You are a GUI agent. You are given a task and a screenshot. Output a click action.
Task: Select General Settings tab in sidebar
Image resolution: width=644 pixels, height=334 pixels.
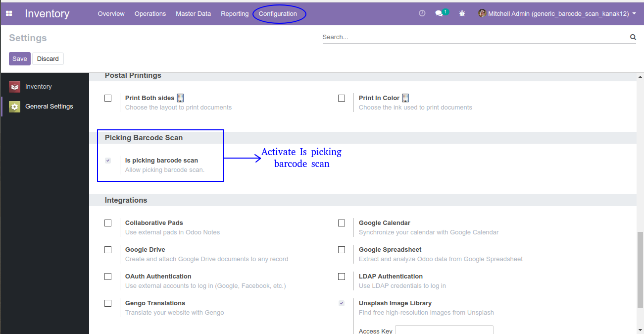pyautogui.click(x=45, y=107)
